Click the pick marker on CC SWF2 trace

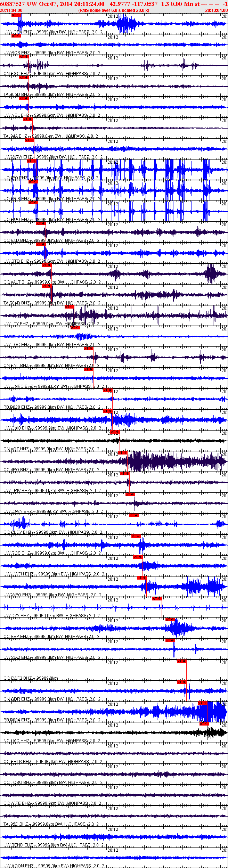click(182, 661)
